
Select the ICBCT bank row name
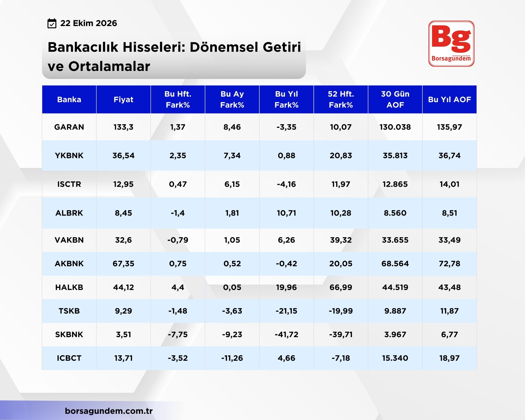tap(69, 358)
